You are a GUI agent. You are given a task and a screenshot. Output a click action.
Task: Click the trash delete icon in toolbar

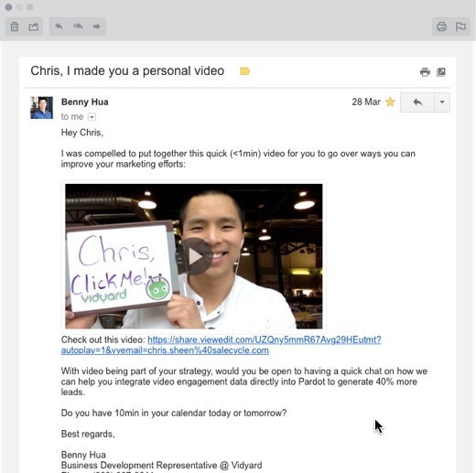tap(15, 27)
